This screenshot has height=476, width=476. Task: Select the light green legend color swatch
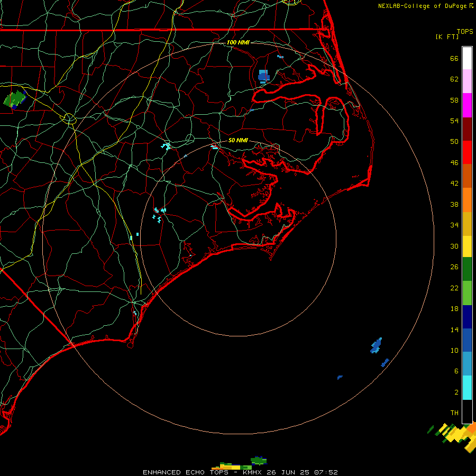pyautogui.click(x=467, y=293)
